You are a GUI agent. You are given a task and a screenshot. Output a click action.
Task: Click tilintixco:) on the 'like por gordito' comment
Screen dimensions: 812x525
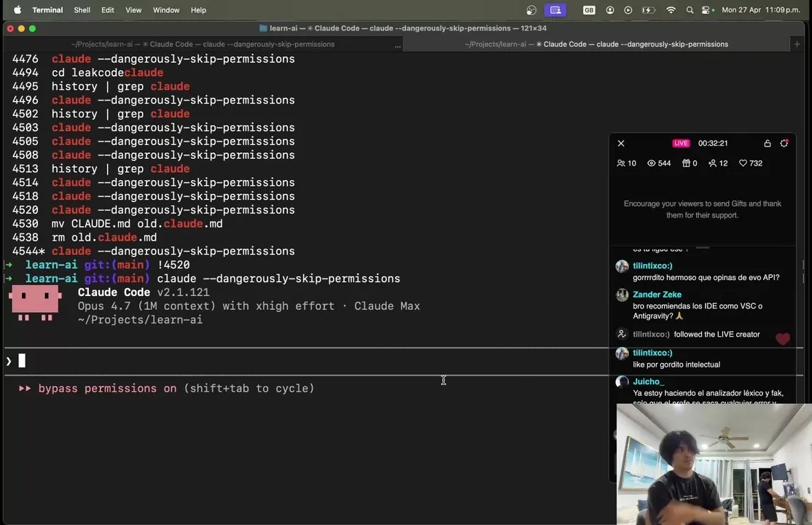(652, 352)
